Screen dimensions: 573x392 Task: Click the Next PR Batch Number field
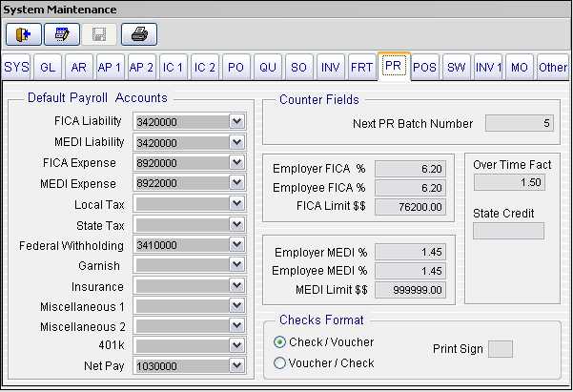(520, 123)
